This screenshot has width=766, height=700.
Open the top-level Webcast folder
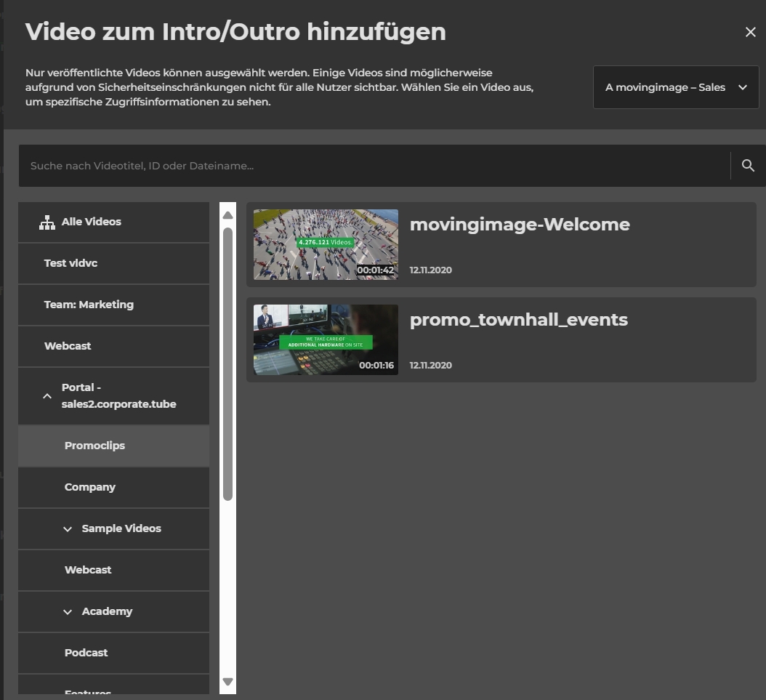113,347
